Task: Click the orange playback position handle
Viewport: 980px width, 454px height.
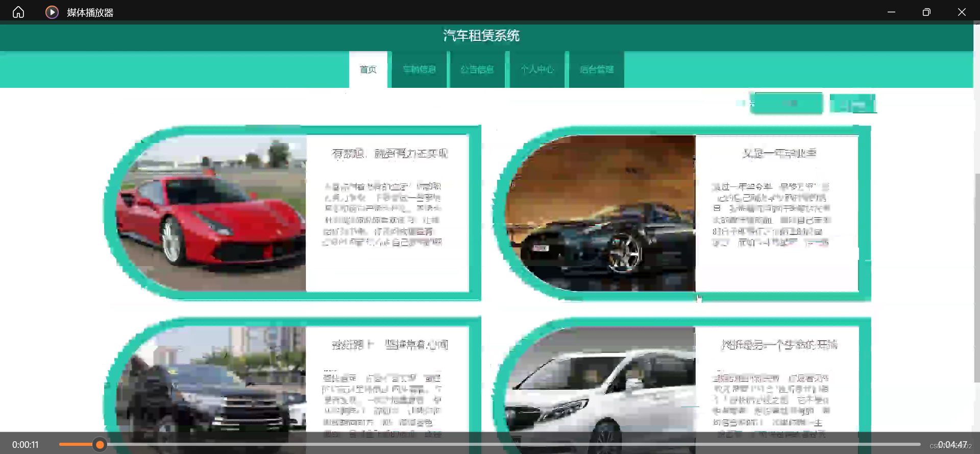Action: coord(100,445)
